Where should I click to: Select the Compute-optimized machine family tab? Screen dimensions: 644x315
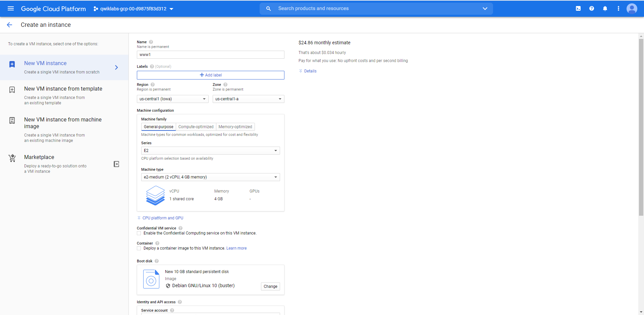[x=196, y=127]
